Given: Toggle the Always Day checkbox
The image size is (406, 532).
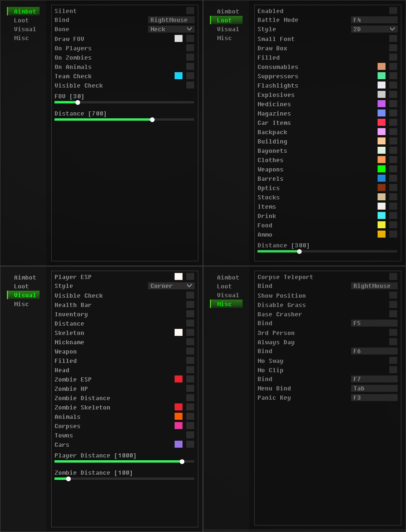Looking at the screenshot, I should click(393, 342).
